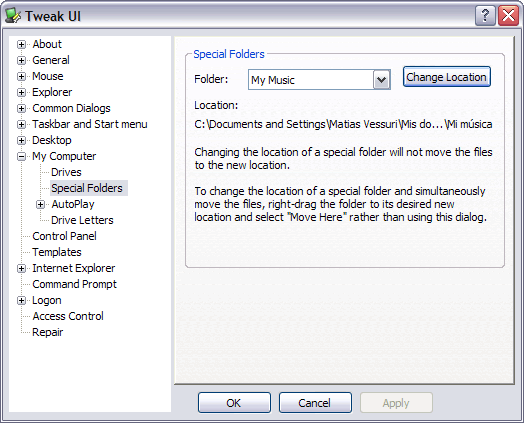
Task: Collapse the My Computer tree node
Action: [x=21, y=156]
